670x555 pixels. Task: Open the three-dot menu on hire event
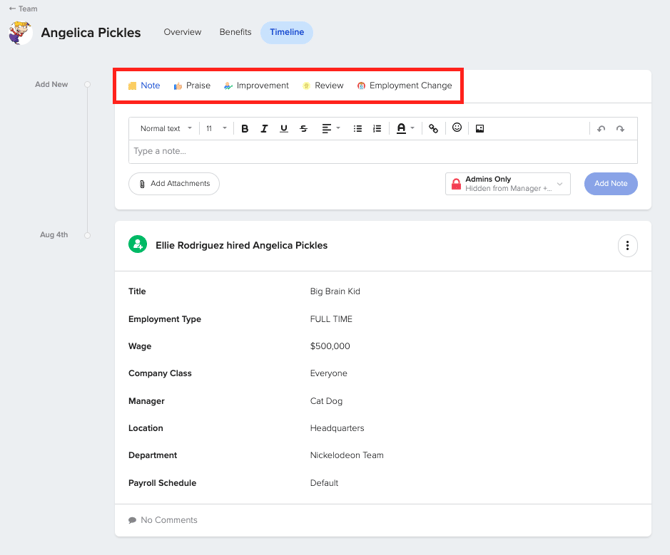coord(627,246)
